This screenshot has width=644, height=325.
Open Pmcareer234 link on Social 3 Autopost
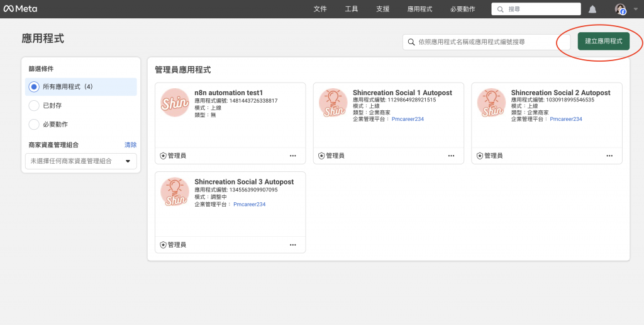click(249, 205)
